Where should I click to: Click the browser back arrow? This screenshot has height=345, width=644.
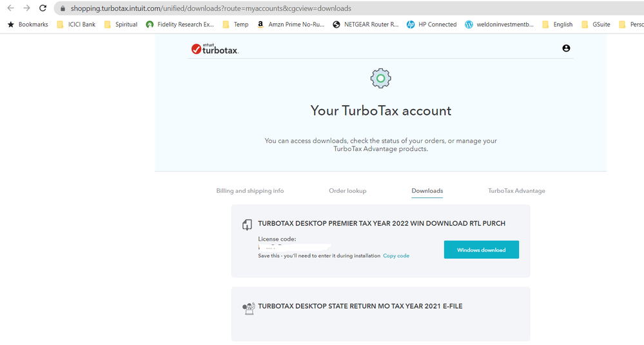pos(11,8)
